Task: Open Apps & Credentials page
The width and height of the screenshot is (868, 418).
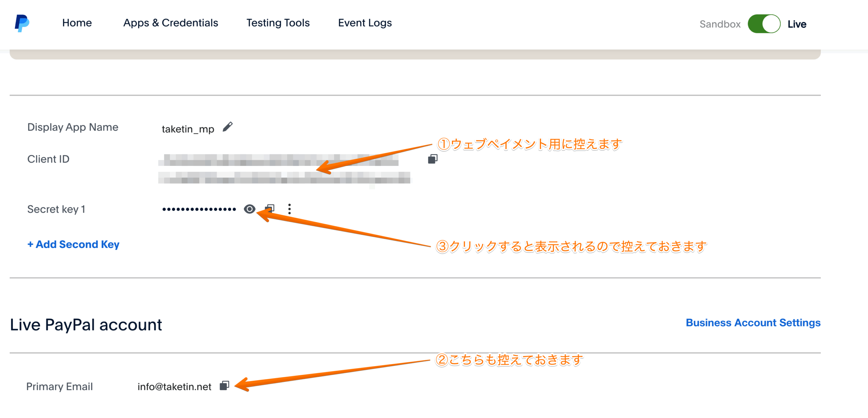Action: [171, 23]
